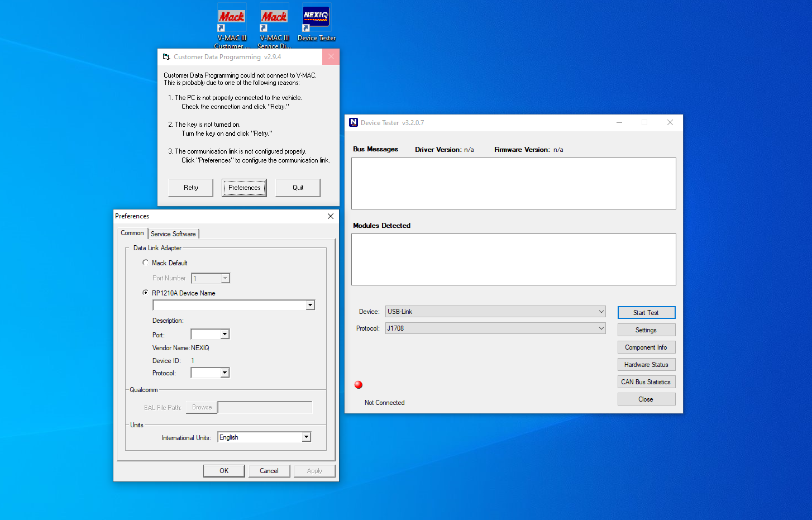The width and height of the screenshot is (812, 520).
Task: Click the NEXIQ logo in Device Tester title bar
Action: 353,122
